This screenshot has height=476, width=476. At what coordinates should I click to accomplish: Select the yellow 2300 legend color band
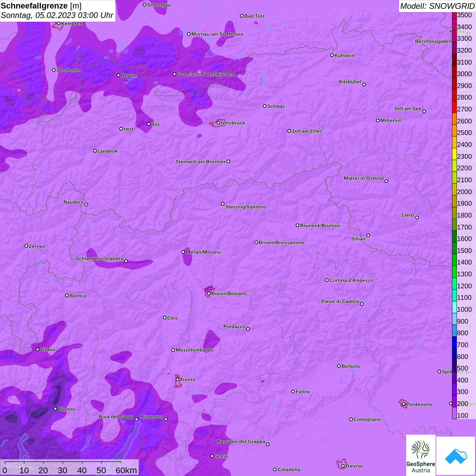pyautogui.click(x=454, y=154)
